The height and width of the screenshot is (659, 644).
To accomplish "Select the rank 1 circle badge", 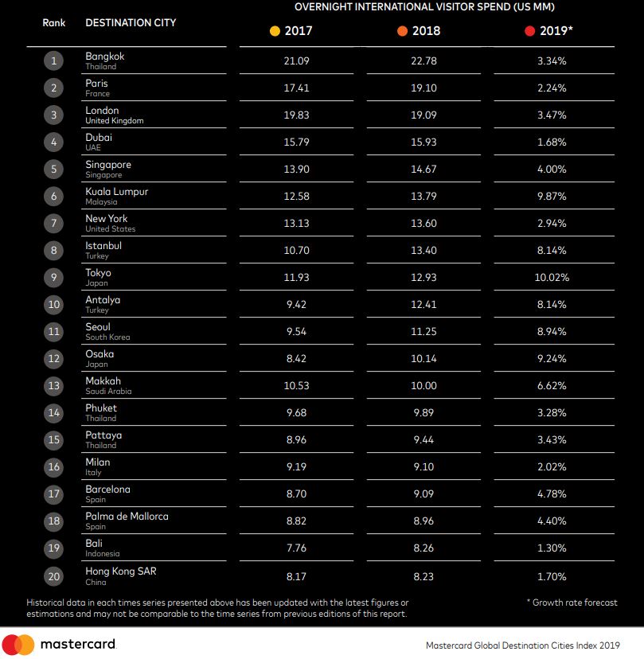I will click(x=53, y=61).
